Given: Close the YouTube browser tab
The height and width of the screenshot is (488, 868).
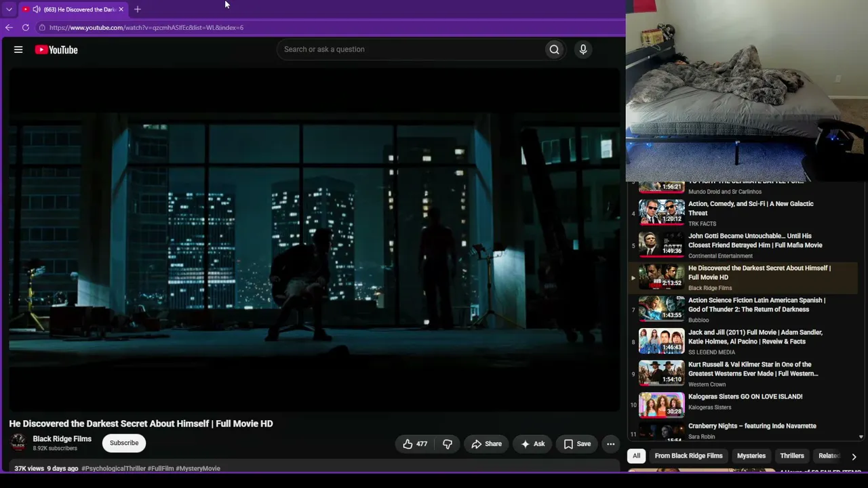Looking at the screenshot, I should click(121, 9).
